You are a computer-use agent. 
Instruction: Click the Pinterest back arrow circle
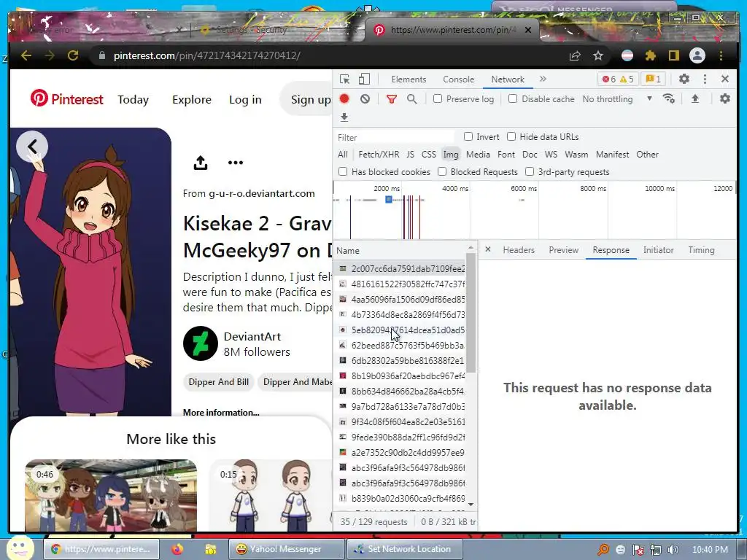[32, 147]
